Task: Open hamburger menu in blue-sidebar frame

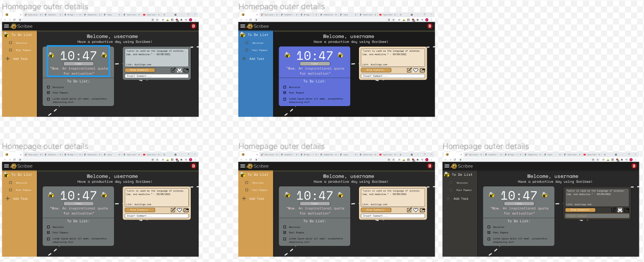Action: tap(243, 26)
